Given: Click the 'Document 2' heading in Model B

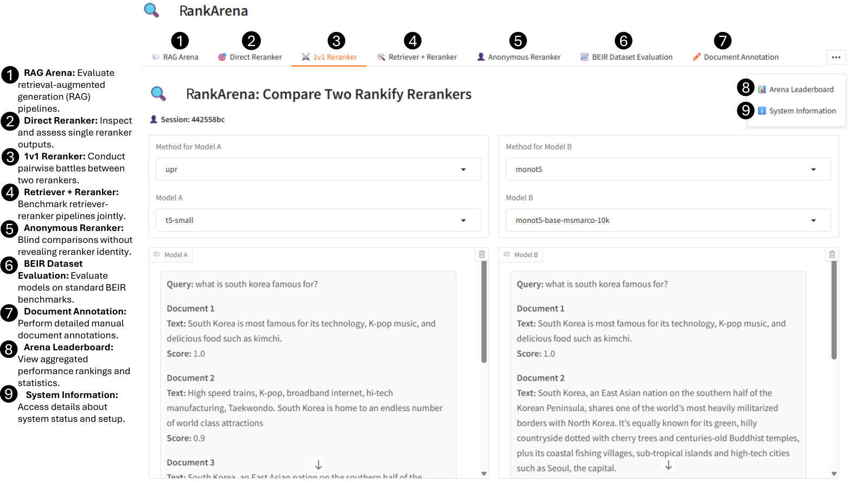Looking at the screenshot, I should pyautogui.click(x=540, y=378).
